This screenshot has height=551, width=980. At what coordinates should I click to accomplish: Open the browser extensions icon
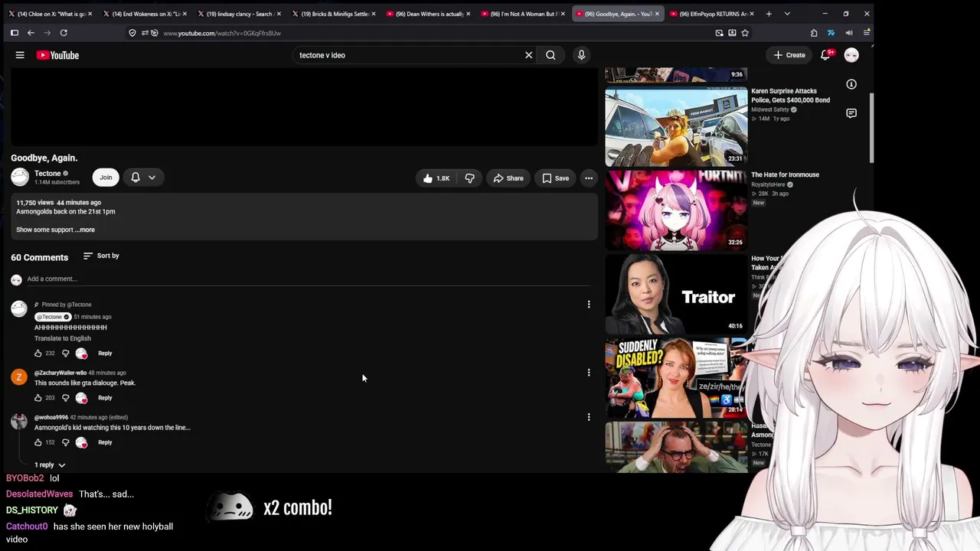[x=814, y=33]
